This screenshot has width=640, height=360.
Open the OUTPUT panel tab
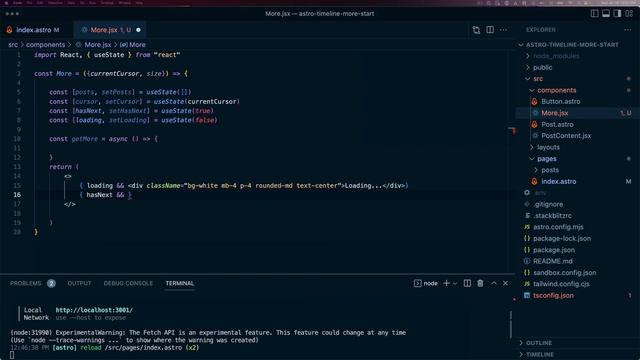(x=79, y=283)
